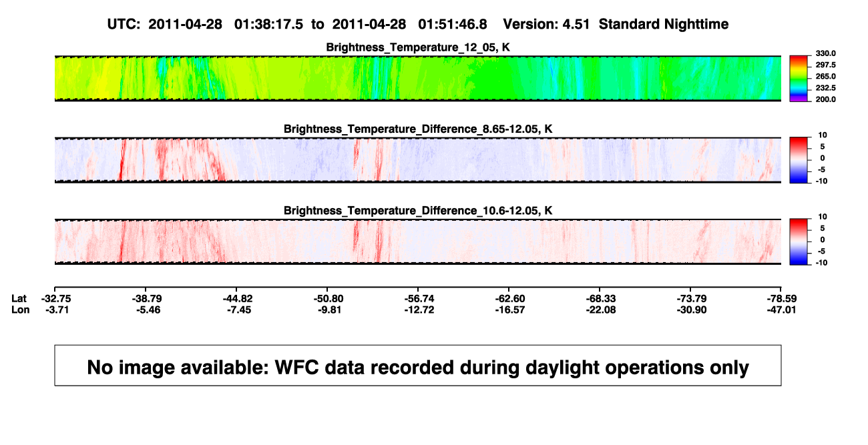
Task: Click latitude tick value -78.59
Action: tap(781, 298)
